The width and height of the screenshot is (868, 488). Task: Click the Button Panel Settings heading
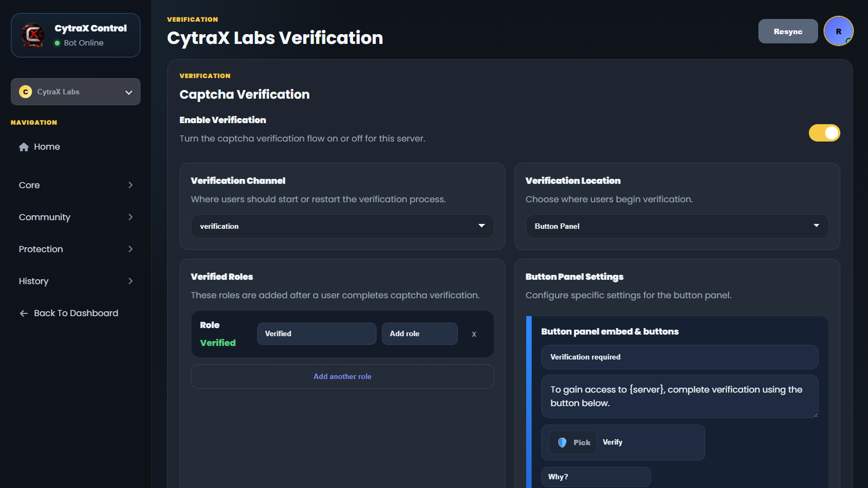point(574,277)
